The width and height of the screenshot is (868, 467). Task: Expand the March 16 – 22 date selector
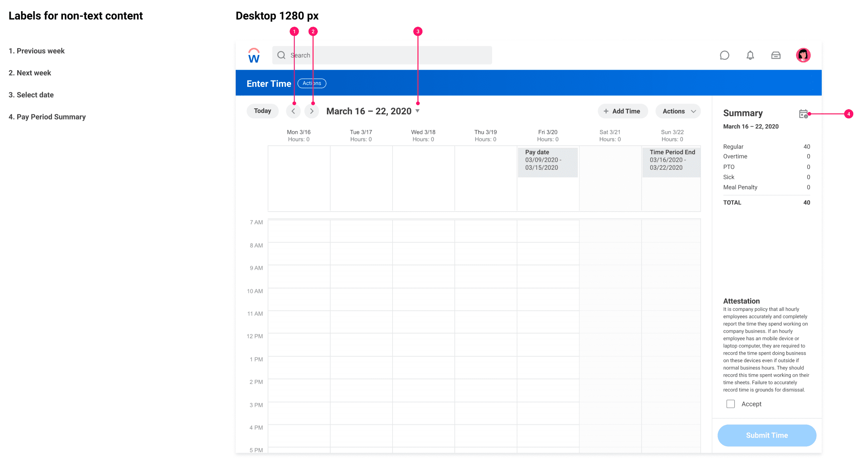(417, 111)
